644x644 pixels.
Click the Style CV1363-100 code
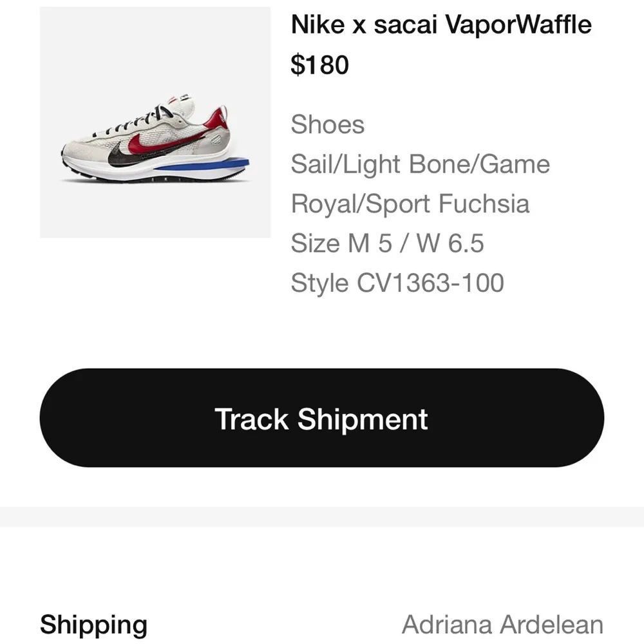pos(399,283)
